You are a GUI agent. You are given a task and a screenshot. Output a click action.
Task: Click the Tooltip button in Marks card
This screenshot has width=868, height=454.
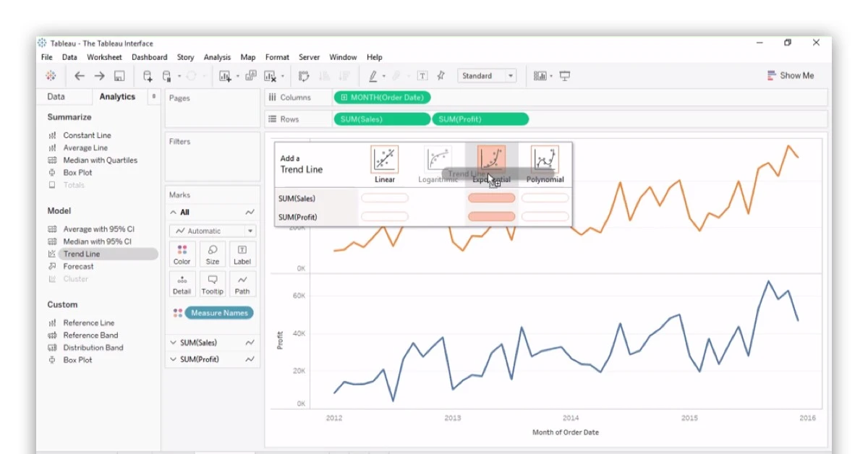click(x=212, y=283)
